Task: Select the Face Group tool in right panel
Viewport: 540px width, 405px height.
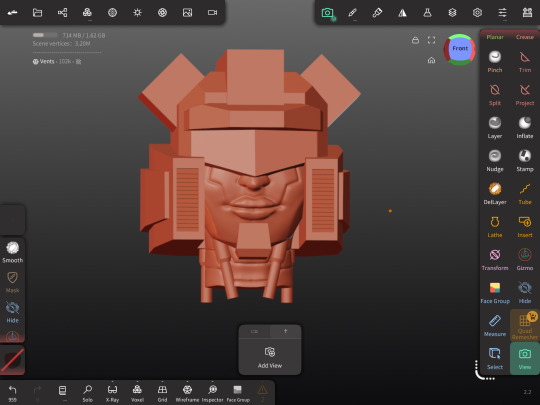Action: pyautogui.click(x=495, y=293)
